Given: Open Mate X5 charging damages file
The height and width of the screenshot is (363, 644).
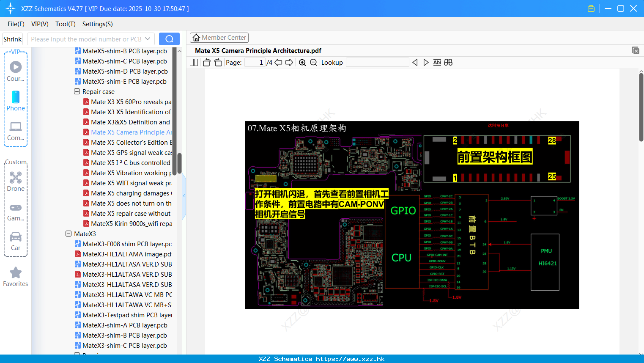Looking at the screenshot, I should (127, 193).
